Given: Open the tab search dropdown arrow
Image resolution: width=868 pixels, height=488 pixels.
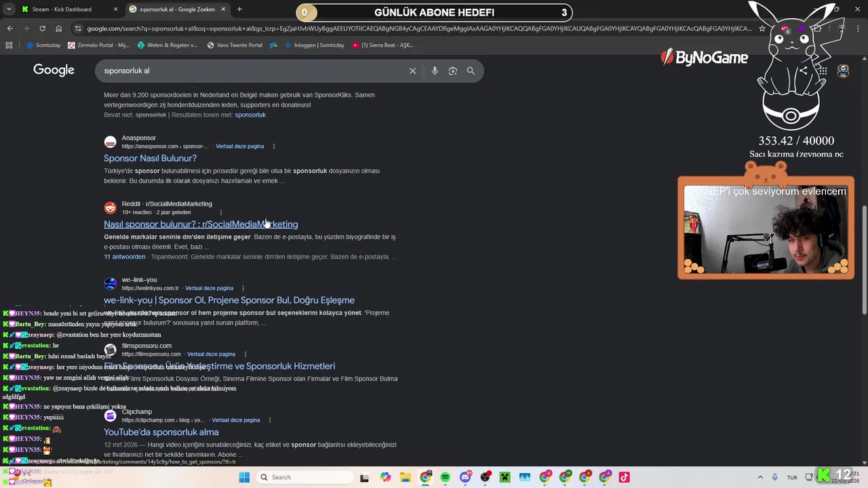Looking at the screenshot, I should pyautogui.click(x=9, y=9).
